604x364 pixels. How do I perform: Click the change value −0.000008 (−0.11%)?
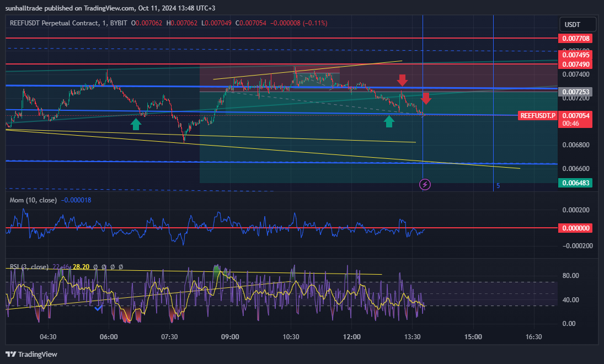[x=298, y=23]
